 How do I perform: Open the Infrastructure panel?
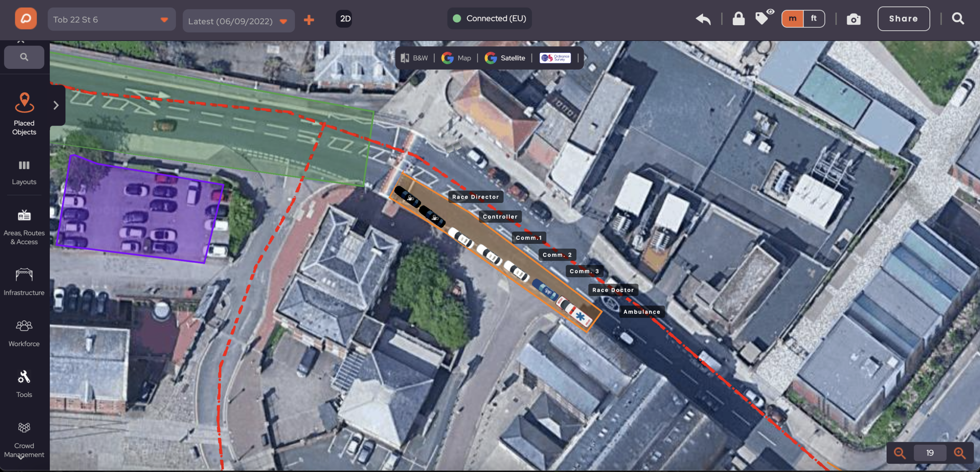tap(24, 283)
